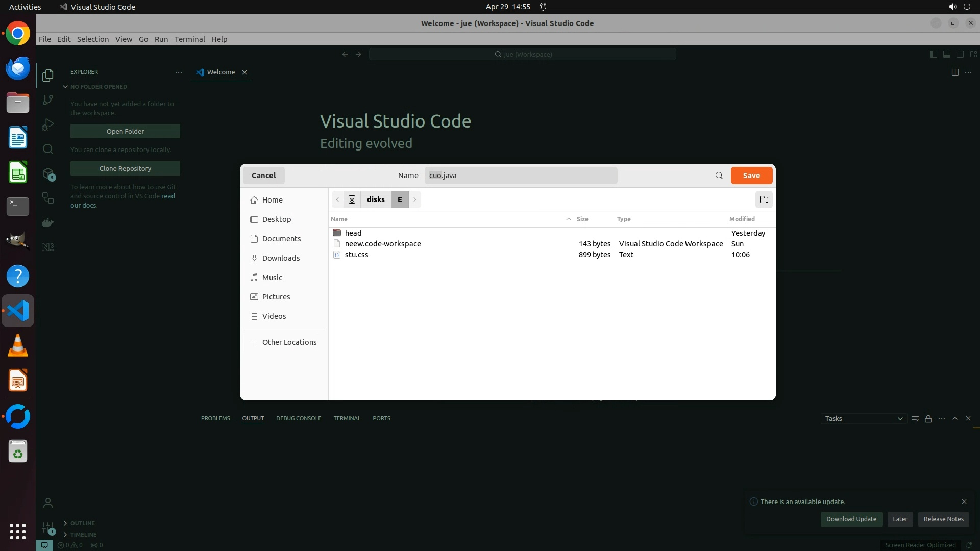The height and width of the screenshot is (551, 980).
Task: Click the Search icon in activity bar
Action: click(48, 149)
